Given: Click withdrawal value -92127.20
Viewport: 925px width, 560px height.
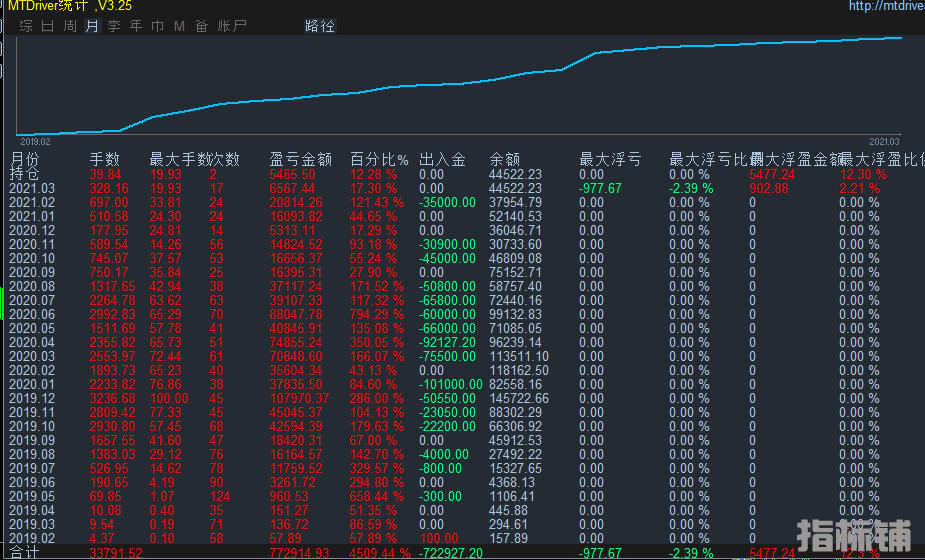Looking at the screenshot, I should 447,342.
